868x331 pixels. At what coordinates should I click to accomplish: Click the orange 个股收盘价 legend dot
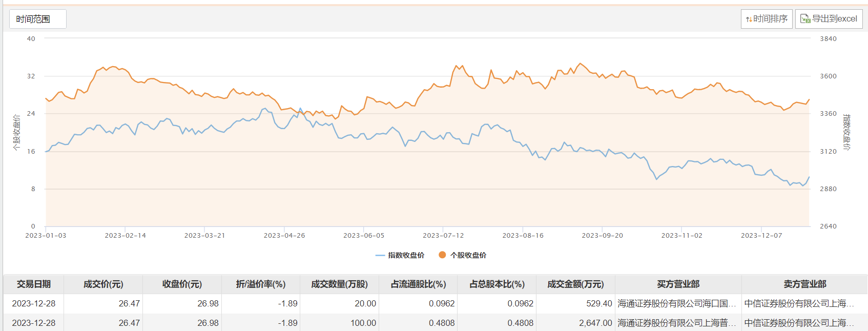[x=442, y=255]
